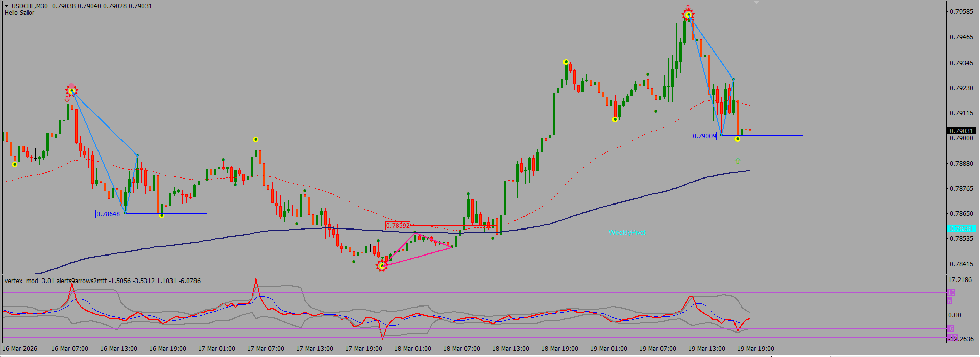Select the yellow dot at the 18 Mar 19:00 peak

[x=566, y=62]
